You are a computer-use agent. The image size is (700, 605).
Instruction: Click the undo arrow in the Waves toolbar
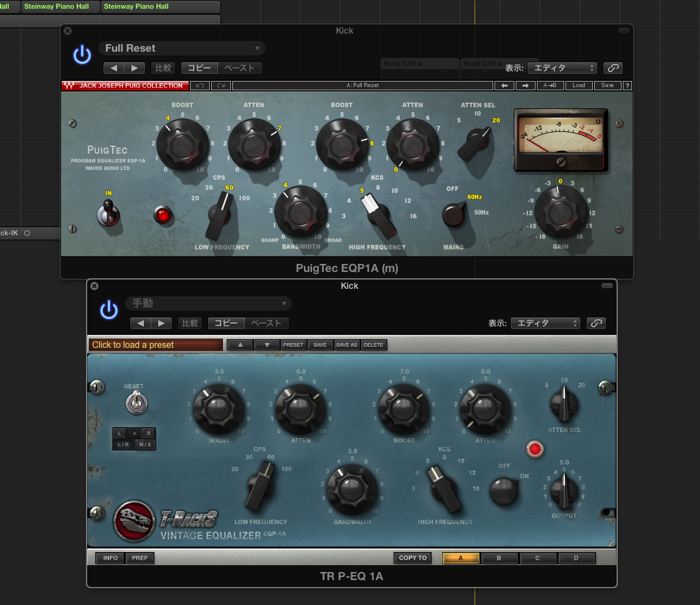(201, 85)
